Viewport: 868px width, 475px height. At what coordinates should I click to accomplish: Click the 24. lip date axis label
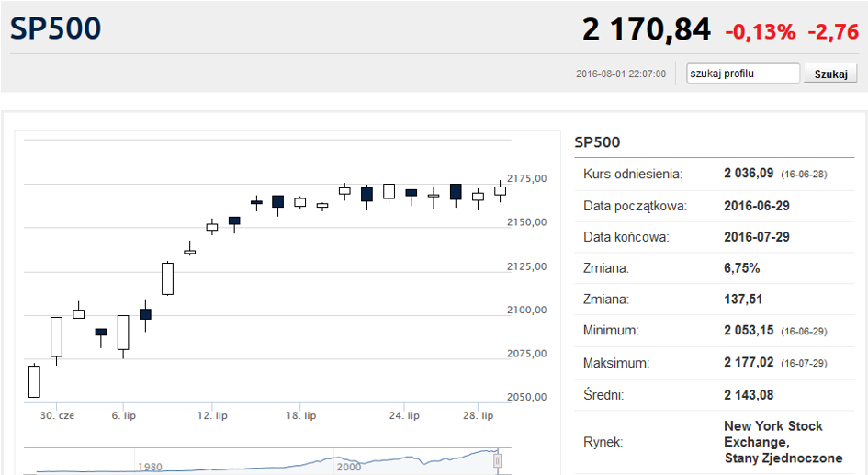point(404,415)
